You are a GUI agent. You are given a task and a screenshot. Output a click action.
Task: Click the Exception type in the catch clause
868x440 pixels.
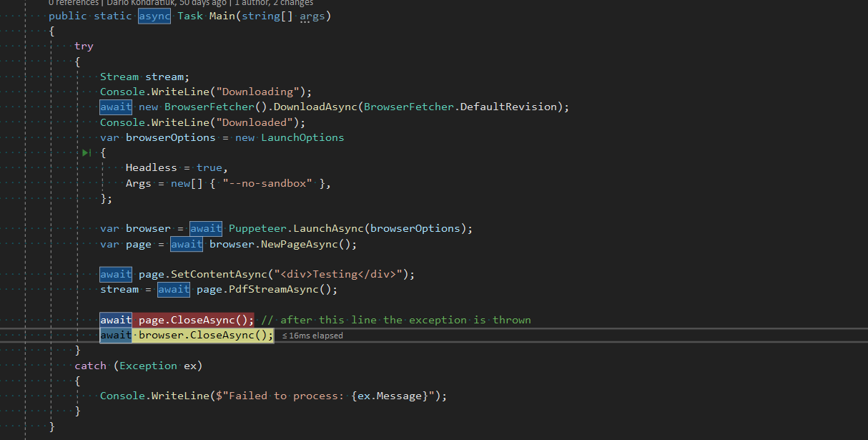[x=148, y=365]
